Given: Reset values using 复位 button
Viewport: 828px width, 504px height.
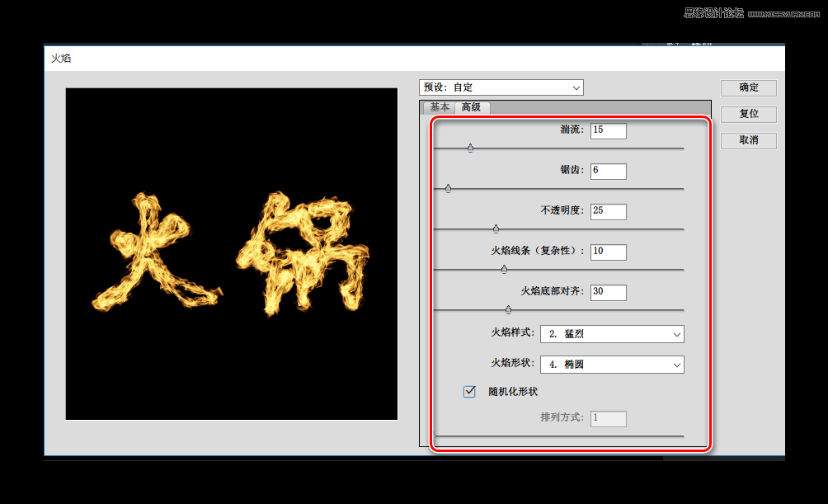Looking at the screenshot, I should [x=748, y=114].
